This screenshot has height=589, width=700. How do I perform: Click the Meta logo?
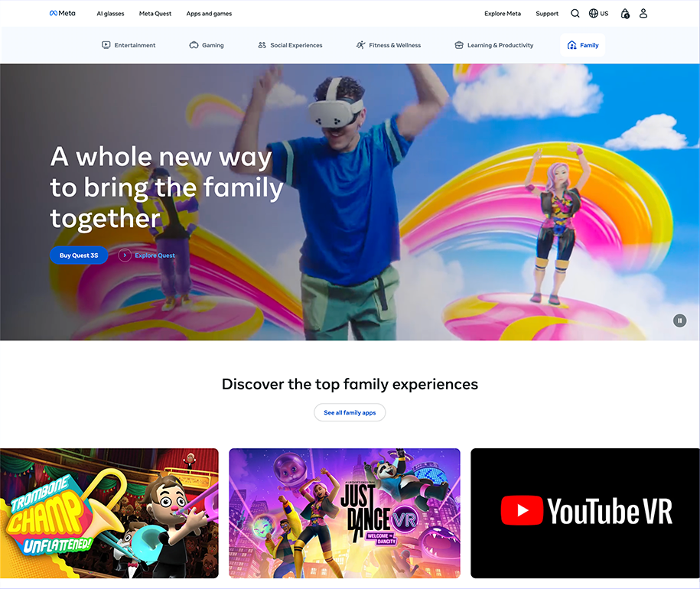tap(63, 14)
